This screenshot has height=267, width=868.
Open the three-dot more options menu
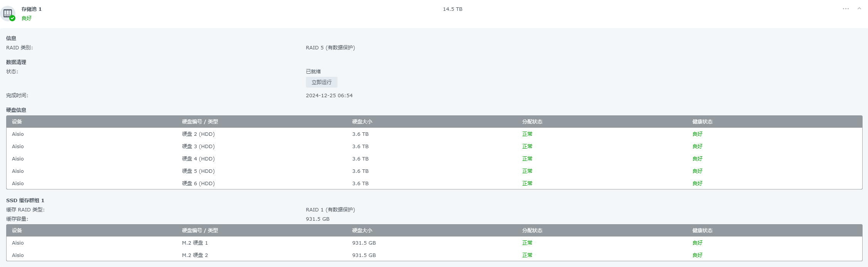pyautogui.click(x=846, y=8)
